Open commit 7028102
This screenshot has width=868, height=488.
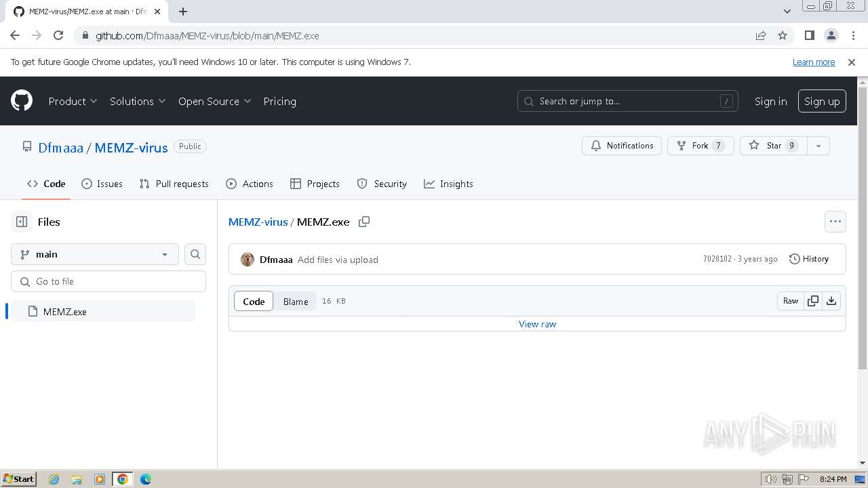coord(717,259)
